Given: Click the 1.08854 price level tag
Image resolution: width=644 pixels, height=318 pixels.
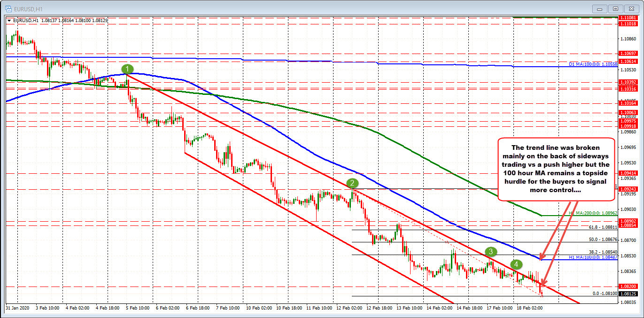Looking at the screenshot, I should click(x=628, y=225).
